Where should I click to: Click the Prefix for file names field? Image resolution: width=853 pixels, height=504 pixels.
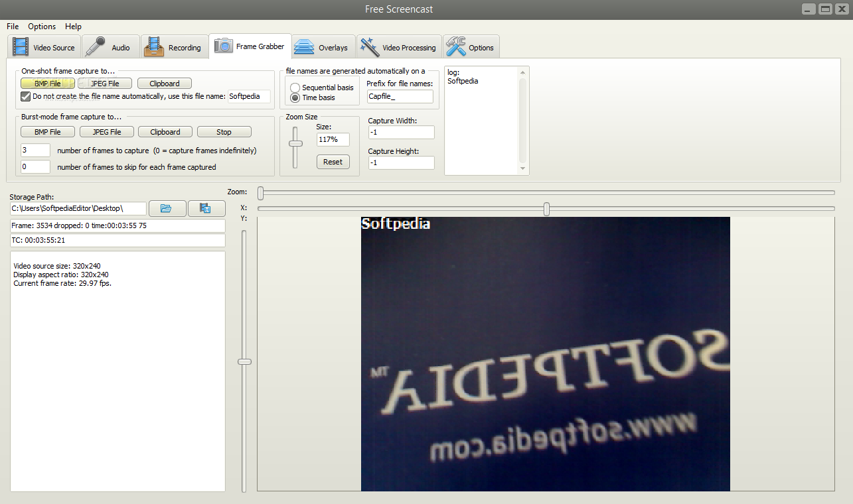(x=400, y=96)
